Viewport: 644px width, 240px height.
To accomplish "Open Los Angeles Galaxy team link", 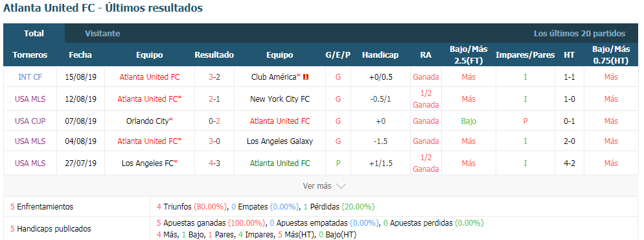I will 280,141.
